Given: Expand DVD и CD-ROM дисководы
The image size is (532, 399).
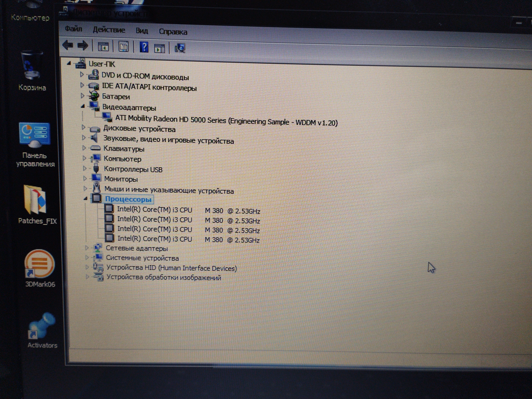Looking at the screenshot, I should pyautogui.click(x=82, y=74).
